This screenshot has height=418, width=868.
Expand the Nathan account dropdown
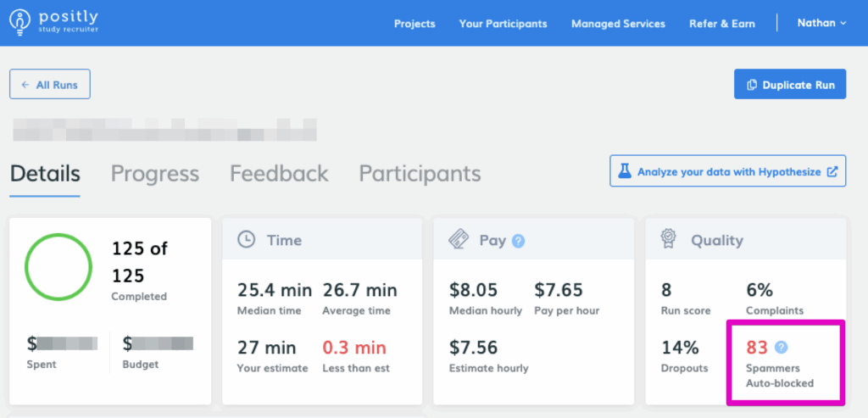[x=821, y=23]
